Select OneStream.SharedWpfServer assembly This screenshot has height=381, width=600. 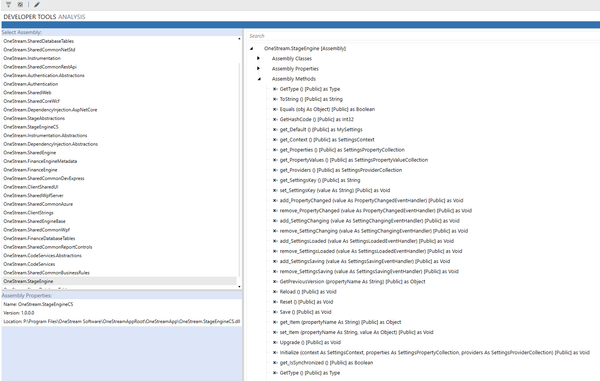click(33, 195)
